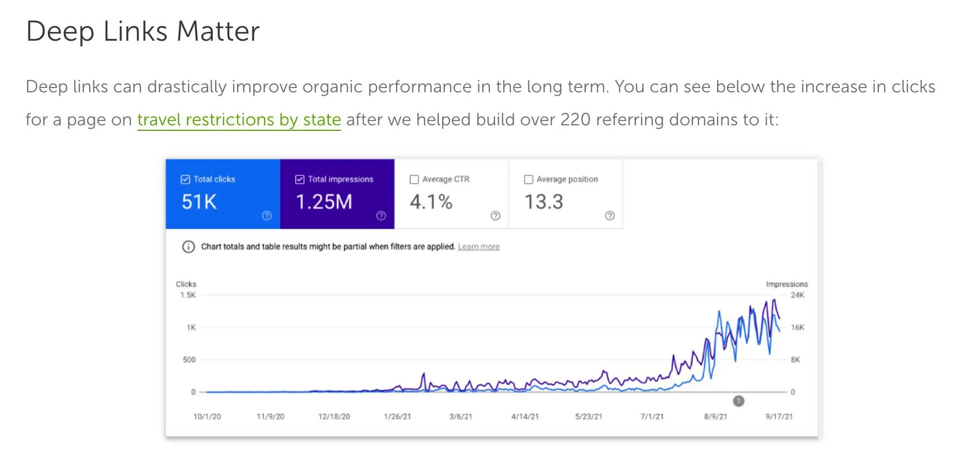Select the 51K Total clicks metric card
This screenshot has width=980, height=475.
click(x=223, y=198)
